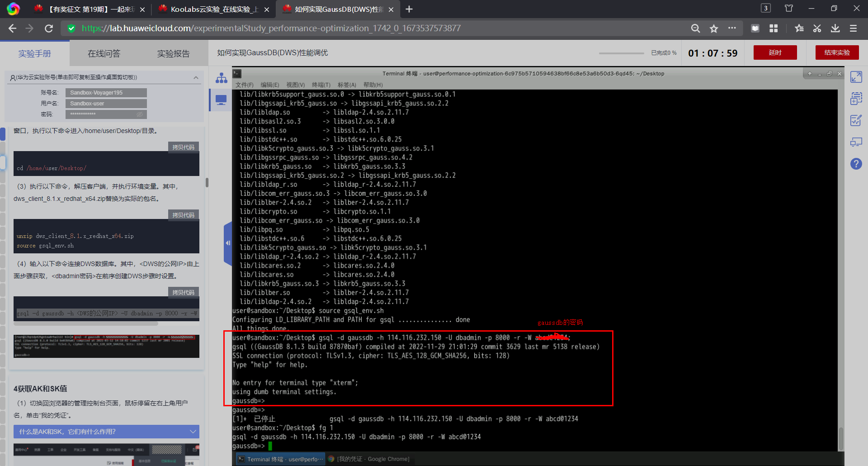Start a screenshot with the scissors
This screenshot has width=868, height=466.
pyautogui.click(x=817, y=29)
